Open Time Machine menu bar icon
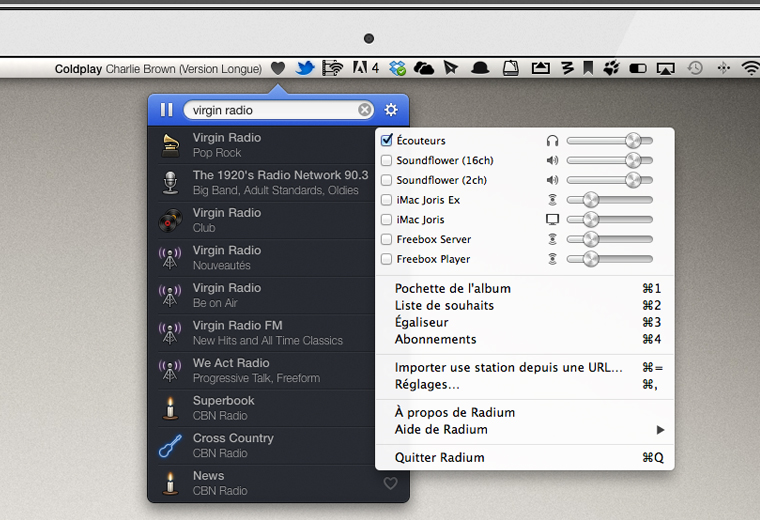This screenshot has width=760, height=520. [695, 68]
